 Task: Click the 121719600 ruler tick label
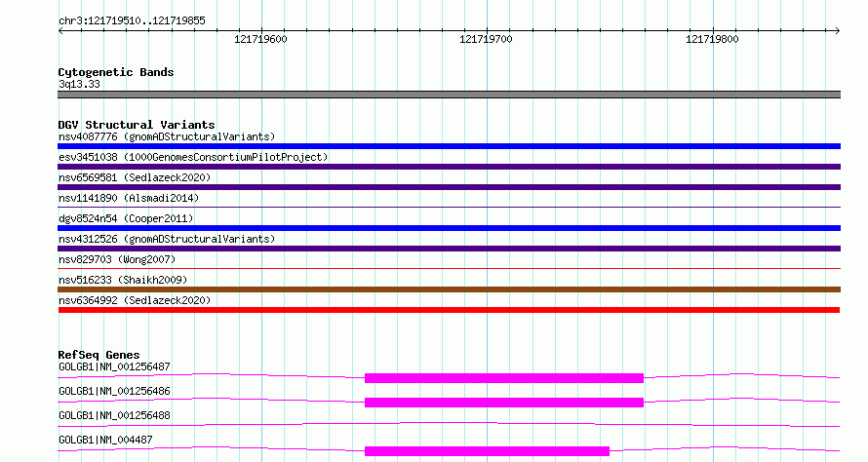pos(260,39)
